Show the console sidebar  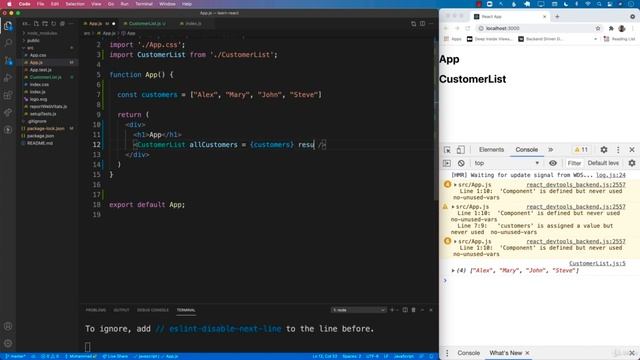[x=447, y=163]
